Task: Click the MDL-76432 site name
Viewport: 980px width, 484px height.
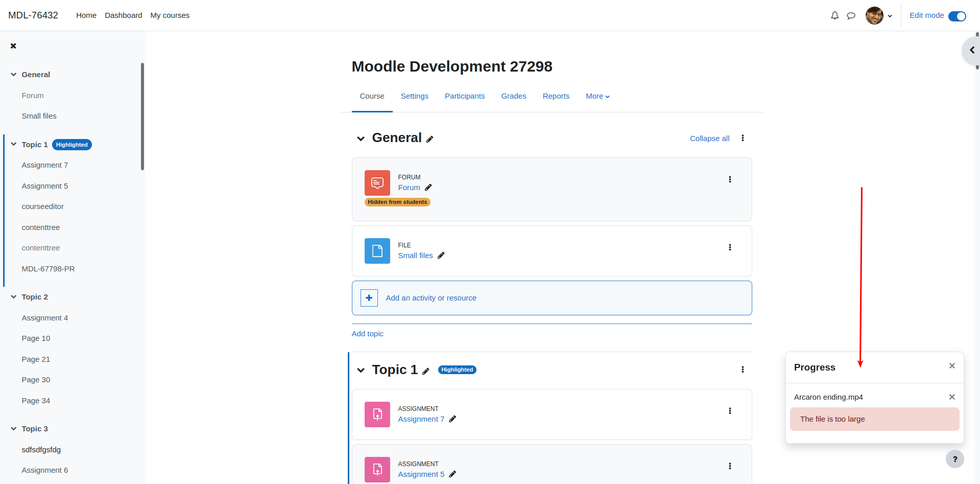Action: [x=33, y=15]
